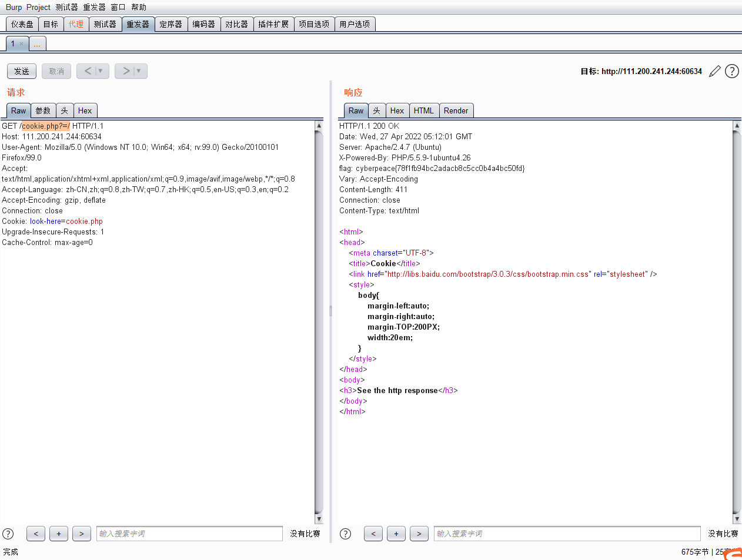This screenshot has height=560, width=742.
Task: Click the highlighted cookie.php?=/ request path
Action: (x=46, y=126)
